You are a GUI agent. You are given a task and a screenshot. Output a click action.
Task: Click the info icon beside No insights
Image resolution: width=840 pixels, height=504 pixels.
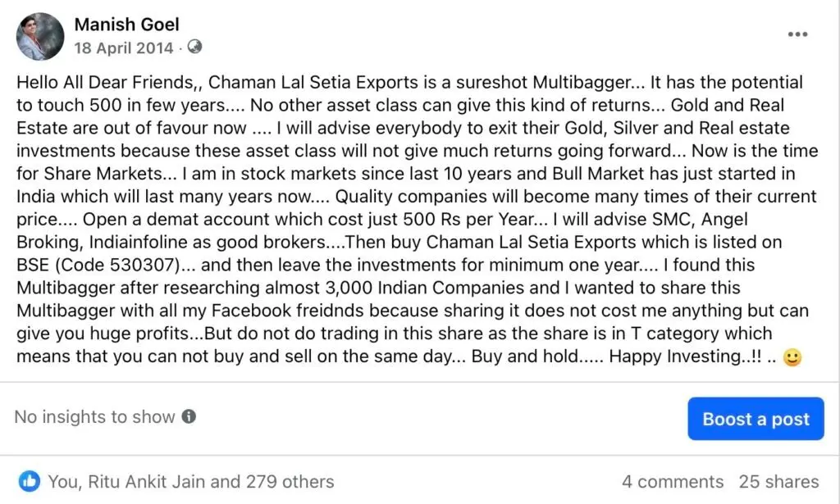[189, 417]
